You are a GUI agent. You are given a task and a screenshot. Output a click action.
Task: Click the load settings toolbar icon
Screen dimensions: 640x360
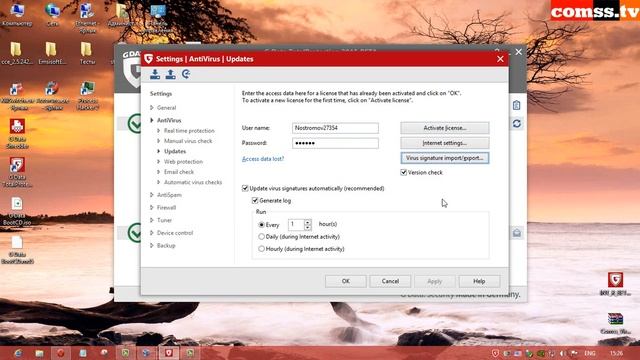(x=155, y=74)
